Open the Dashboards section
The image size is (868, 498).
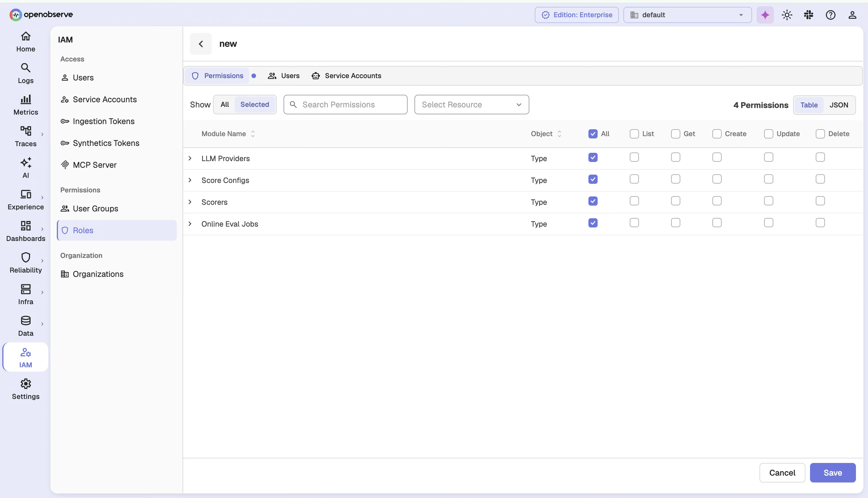[26, 231]
